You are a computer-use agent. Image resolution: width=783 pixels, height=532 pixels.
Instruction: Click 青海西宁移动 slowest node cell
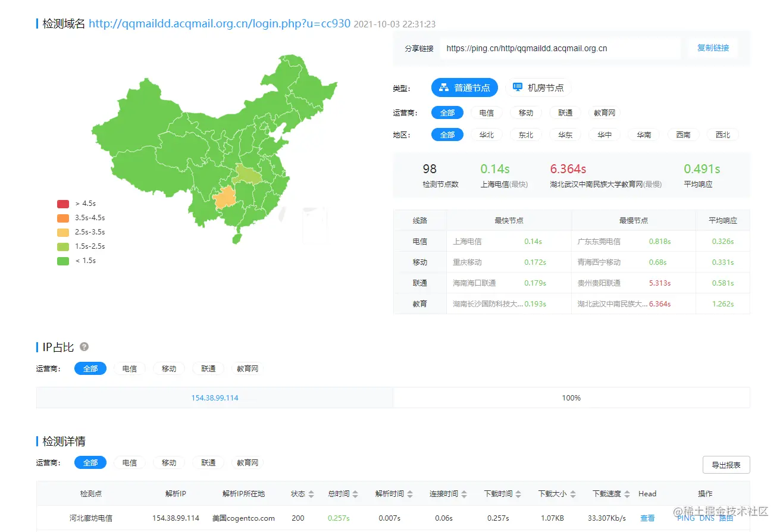click(599, 262)
